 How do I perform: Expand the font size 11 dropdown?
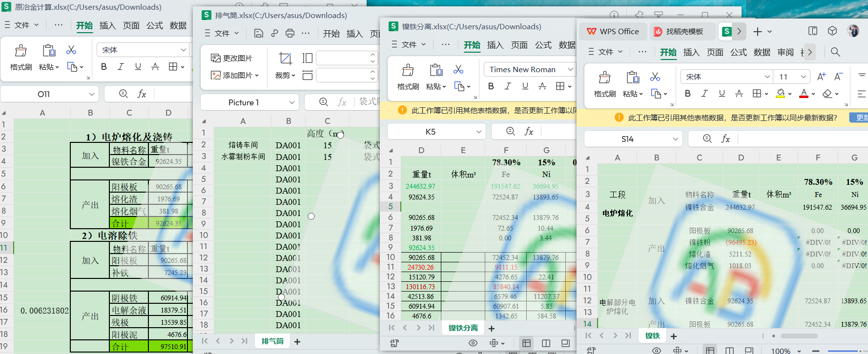(803, 77)
